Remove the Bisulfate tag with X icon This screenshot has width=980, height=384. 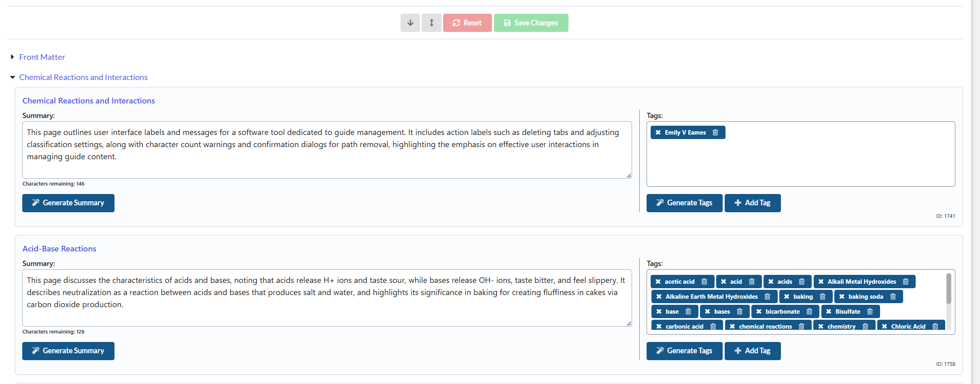pos(829,312)
